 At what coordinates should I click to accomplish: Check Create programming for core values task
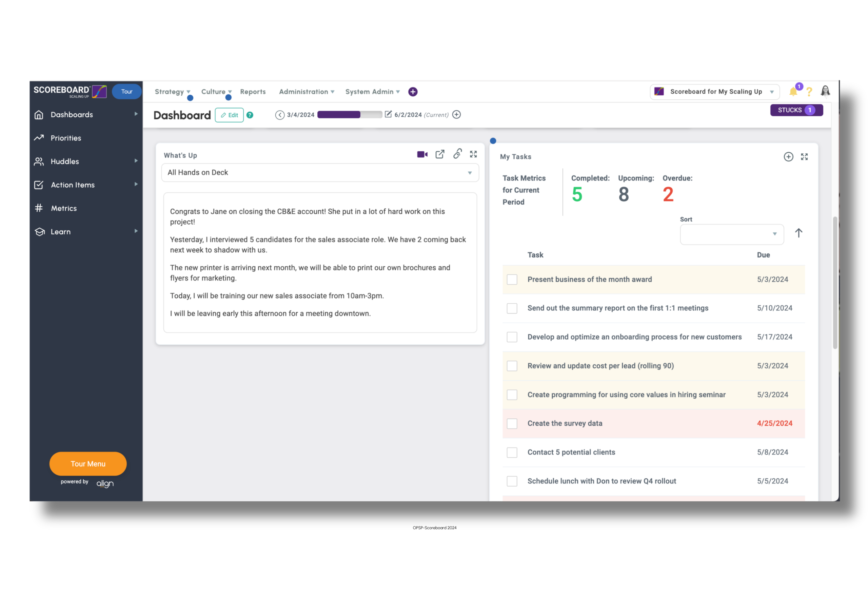pyautogui.click(x=512, y=395)
